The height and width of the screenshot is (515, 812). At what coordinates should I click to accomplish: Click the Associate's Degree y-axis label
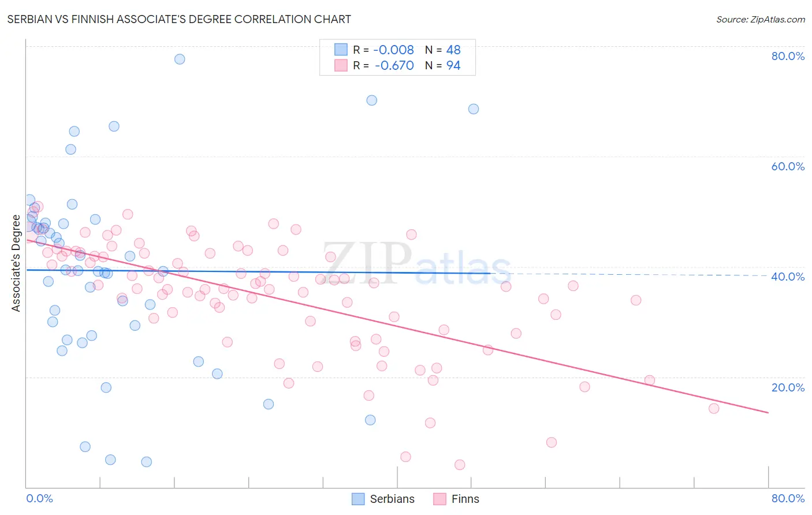[x=16, y=263]
